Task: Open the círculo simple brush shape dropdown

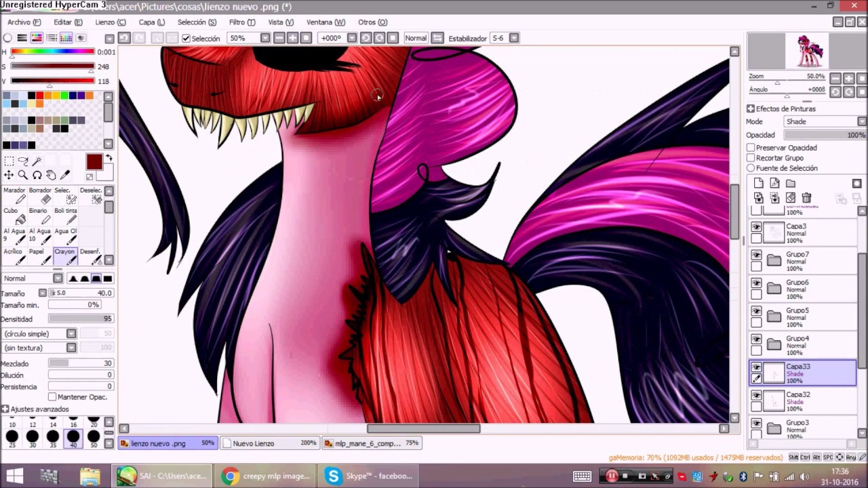Action: click(71, 333)
